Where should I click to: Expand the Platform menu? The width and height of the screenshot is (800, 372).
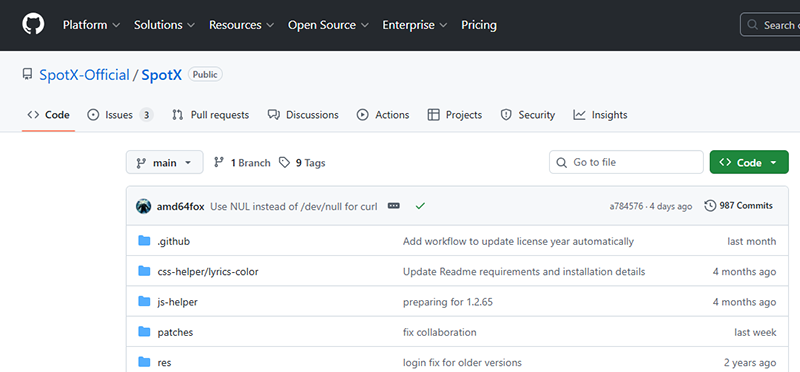tap(91, 25)
